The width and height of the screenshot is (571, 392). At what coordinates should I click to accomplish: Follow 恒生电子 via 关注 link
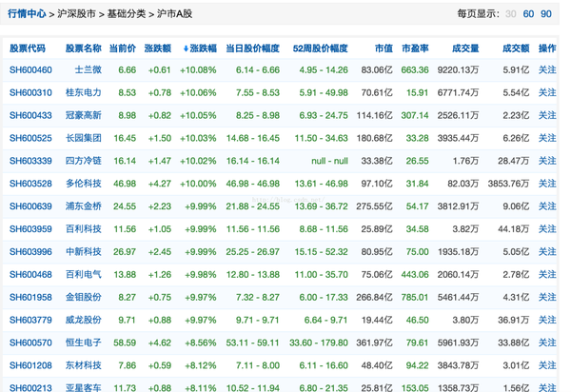(x=547, y=343)
